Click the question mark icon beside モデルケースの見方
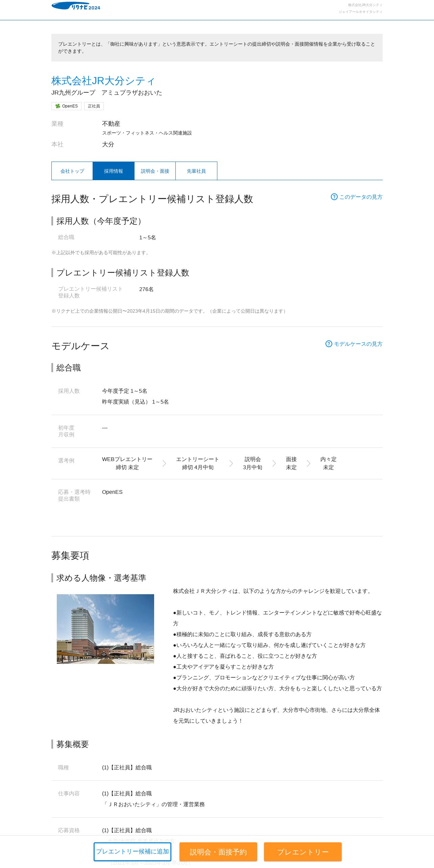The image size is (434, 868). (329, 344)
